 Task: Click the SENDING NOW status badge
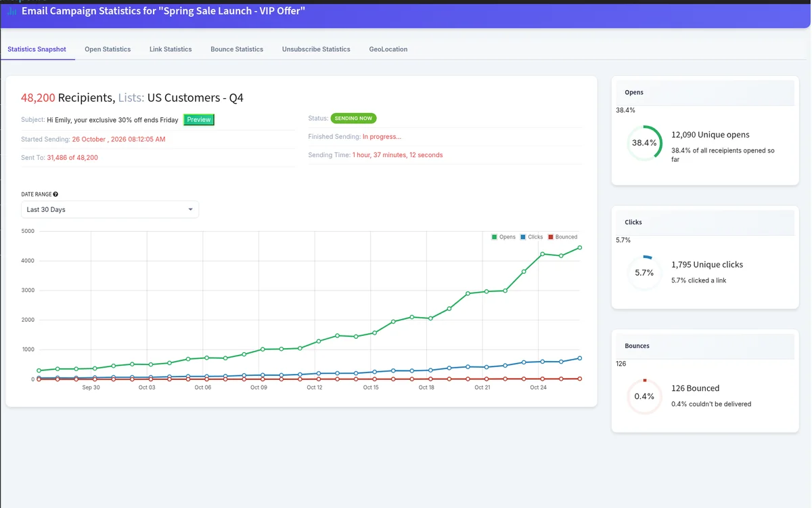[353, 119]
